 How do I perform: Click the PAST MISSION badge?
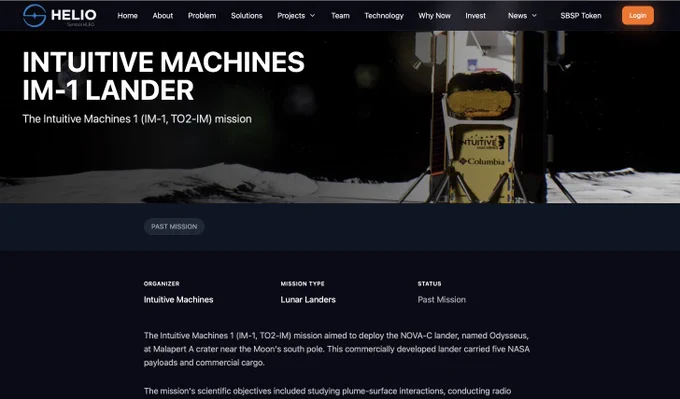(x=174, y=226)
